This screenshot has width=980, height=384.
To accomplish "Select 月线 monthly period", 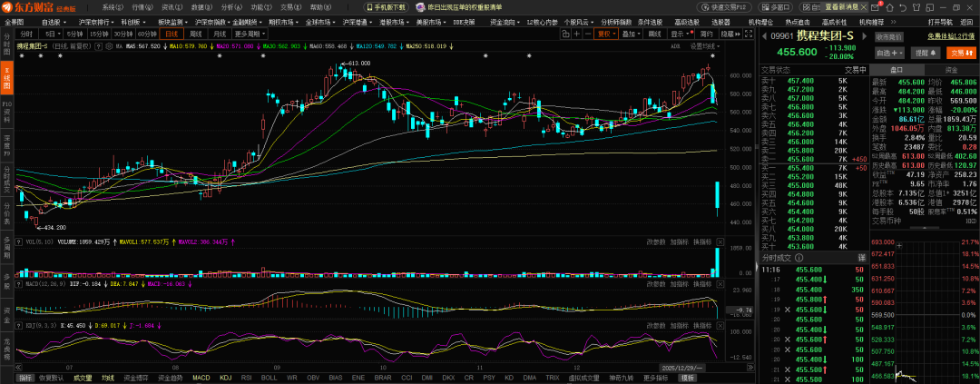I will tap(219, 34).
